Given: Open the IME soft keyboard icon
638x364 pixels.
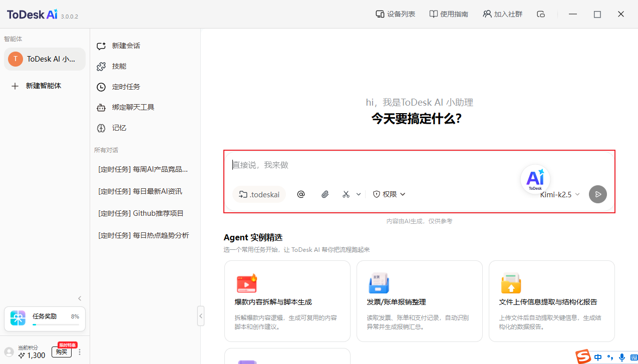Looking at the screenshot, I should (633, 357).
